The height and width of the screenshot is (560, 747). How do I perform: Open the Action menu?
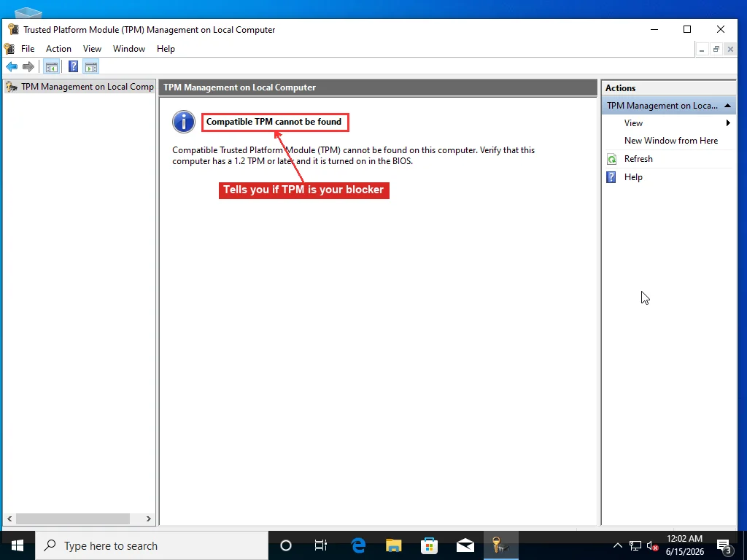pos(58,49)
